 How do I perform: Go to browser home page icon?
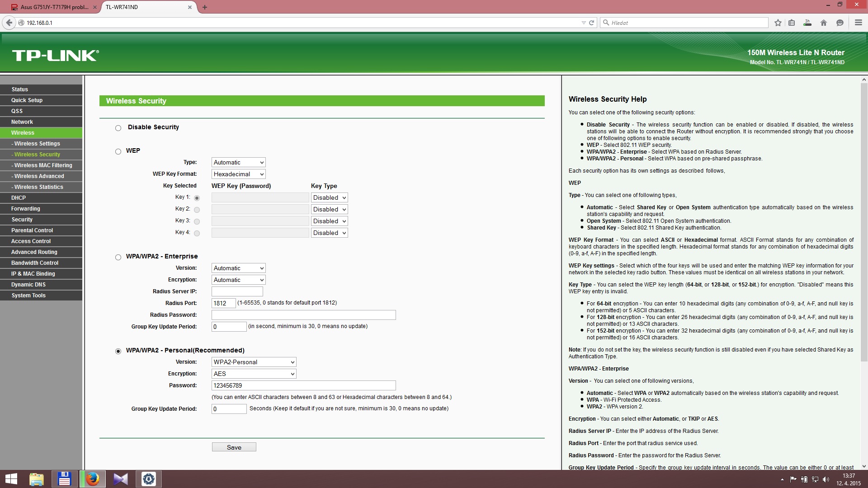(824, 23)
